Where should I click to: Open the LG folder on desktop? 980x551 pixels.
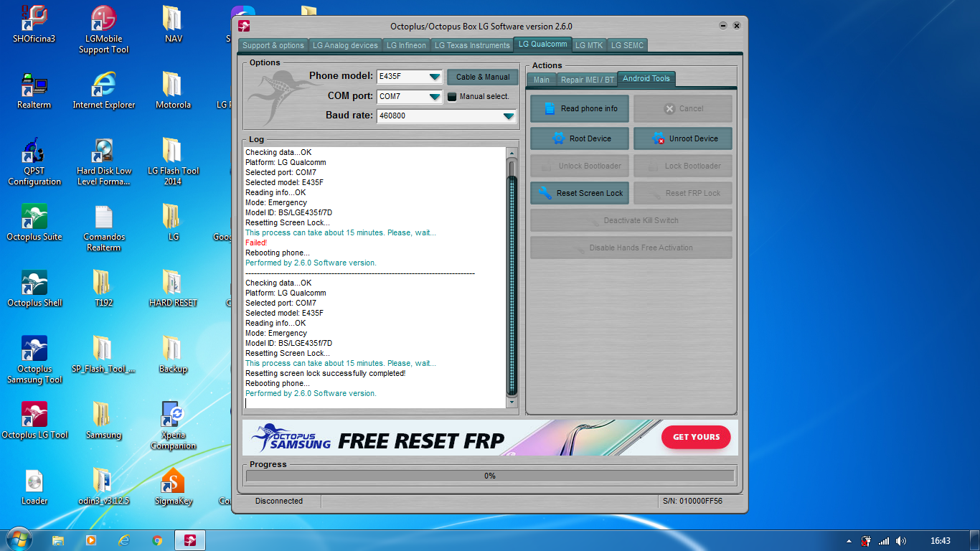pos(173,222)
